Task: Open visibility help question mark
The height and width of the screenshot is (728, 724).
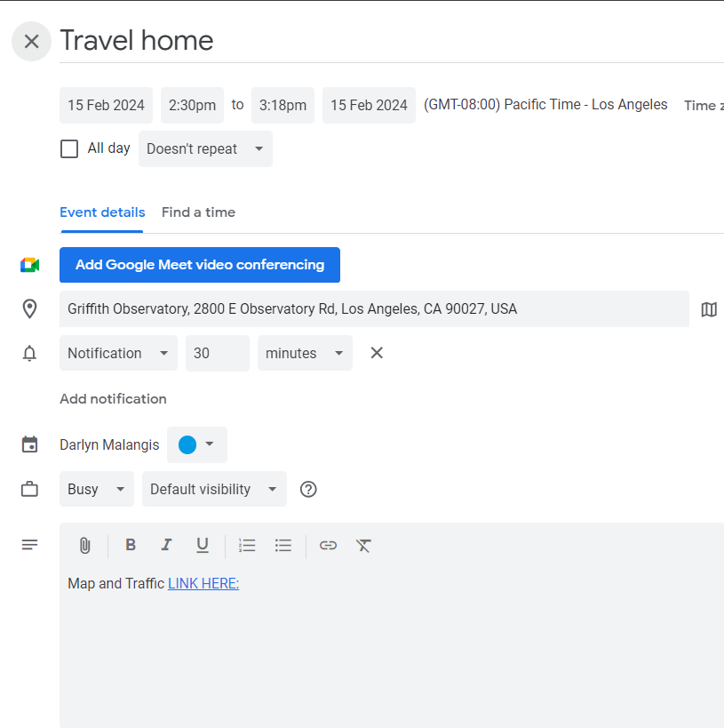Action: 308,490
